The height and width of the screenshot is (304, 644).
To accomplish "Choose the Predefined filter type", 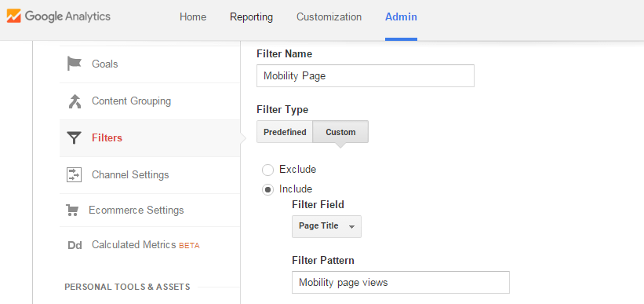I will point(285,132).
